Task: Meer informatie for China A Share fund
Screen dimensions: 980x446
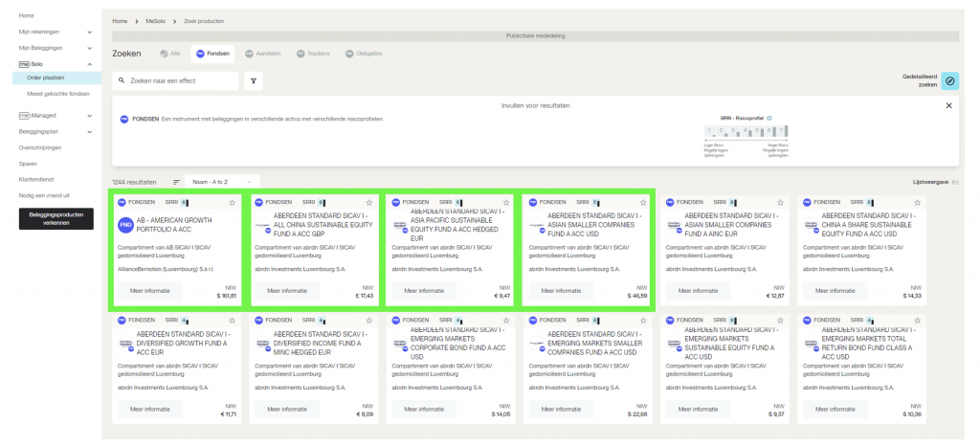Action: click(835, 291)
